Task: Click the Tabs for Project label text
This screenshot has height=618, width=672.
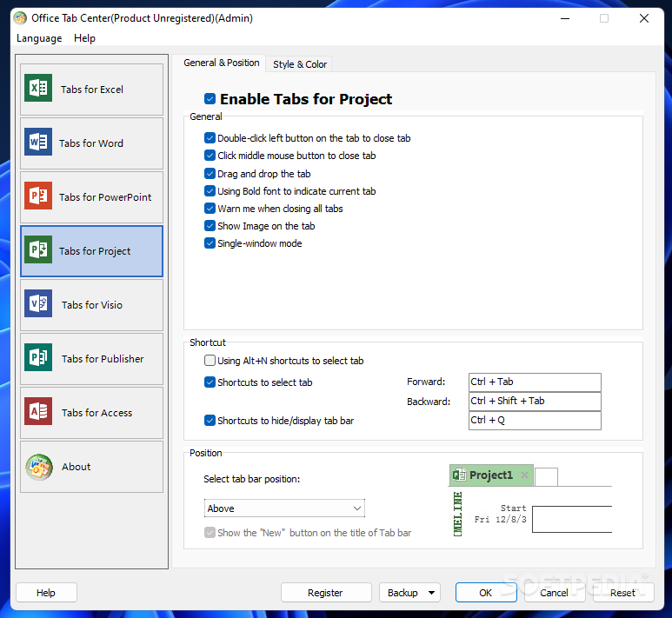Action: pyautogui.click(x=95, y=251)
